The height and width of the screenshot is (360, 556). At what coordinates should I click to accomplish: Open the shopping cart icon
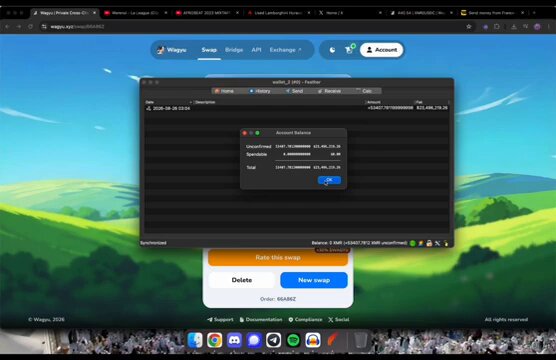coord(350,49)
